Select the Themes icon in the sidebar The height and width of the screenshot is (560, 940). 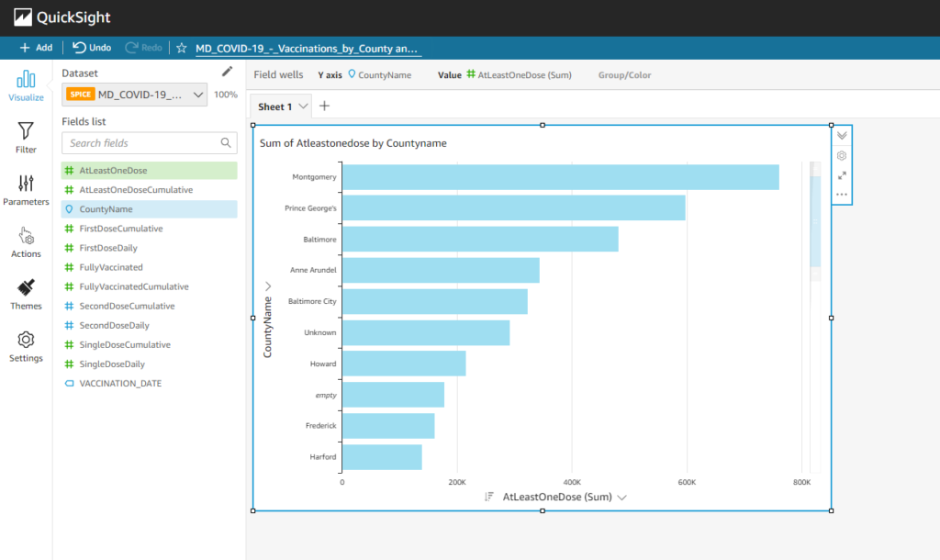coord(26,294)
